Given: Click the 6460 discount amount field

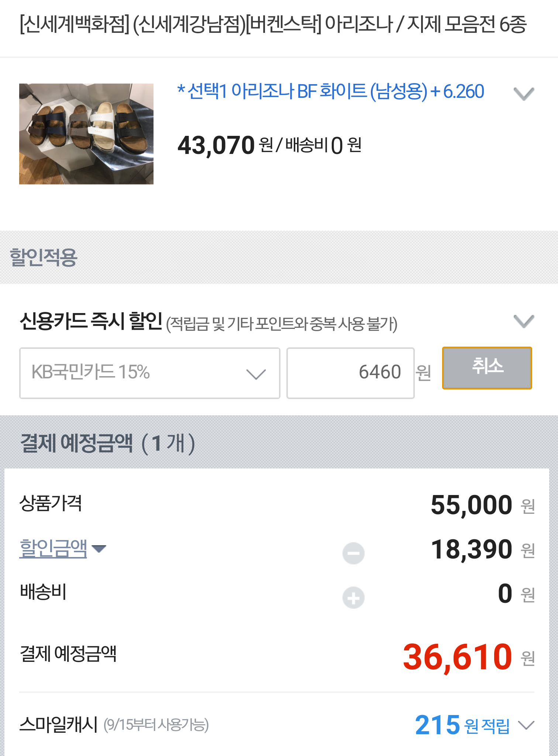Looking at the screenshot, I should (350, 373).
